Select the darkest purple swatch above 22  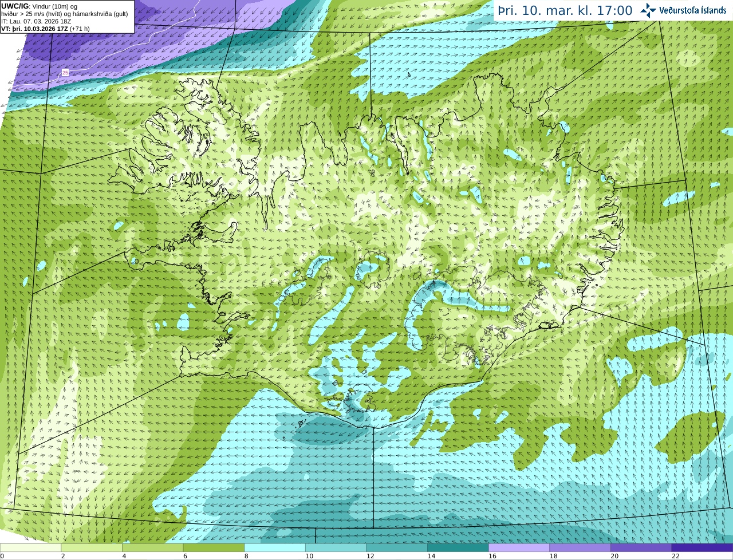tap(702, 547)
